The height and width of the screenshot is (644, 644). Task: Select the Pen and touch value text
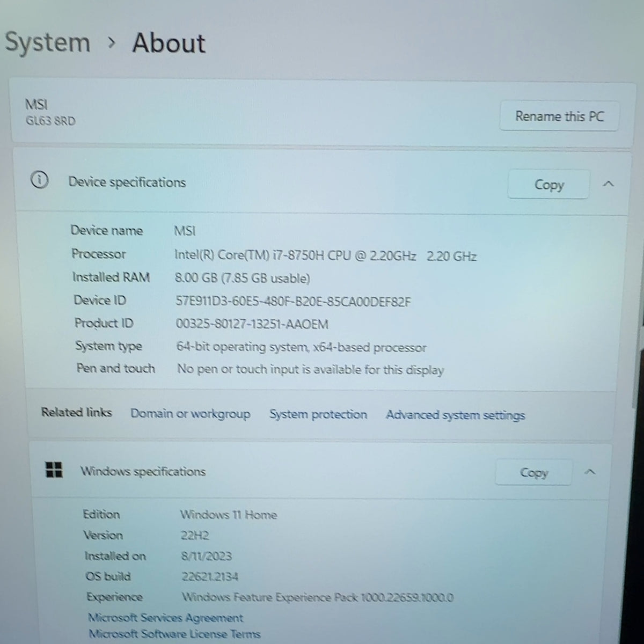pos(311,370)
